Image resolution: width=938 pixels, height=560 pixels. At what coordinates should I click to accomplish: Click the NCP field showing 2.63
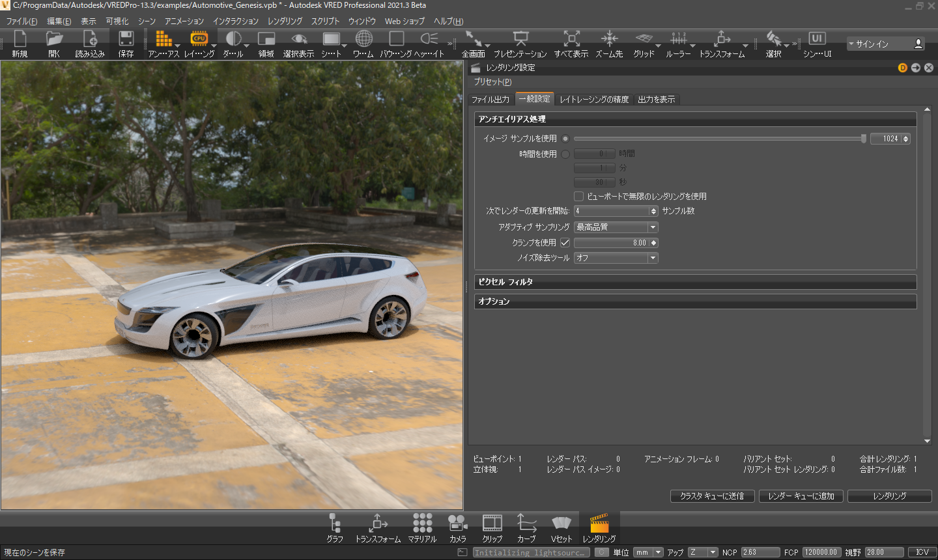click(760, 552)
